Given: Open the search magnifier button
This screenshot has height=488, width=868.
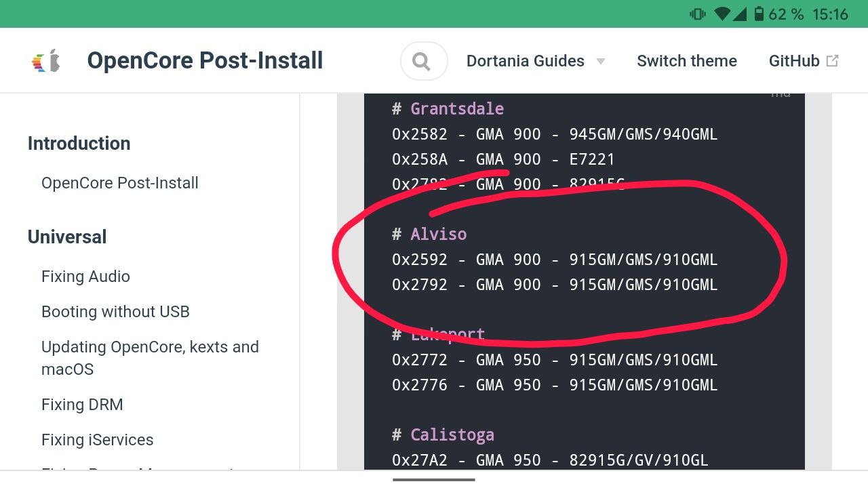Looking at the screenshot, I should coord(423,61).
